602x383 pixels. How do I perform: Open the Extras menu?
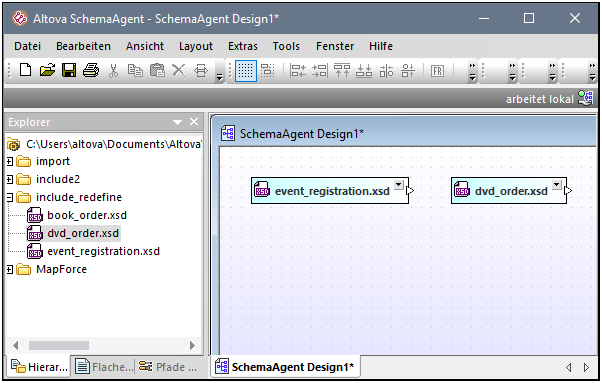[x=243, y=46]
